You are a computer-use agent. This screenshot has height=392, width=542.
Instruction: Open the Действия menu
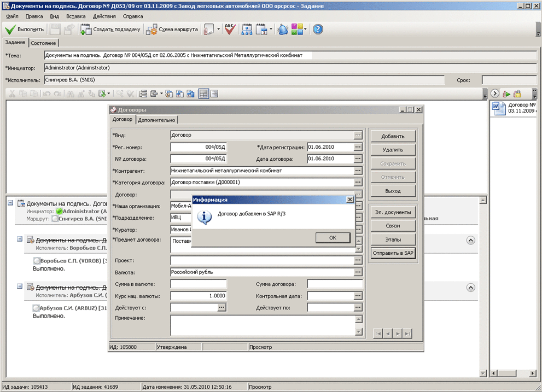[x=104, y=16]
